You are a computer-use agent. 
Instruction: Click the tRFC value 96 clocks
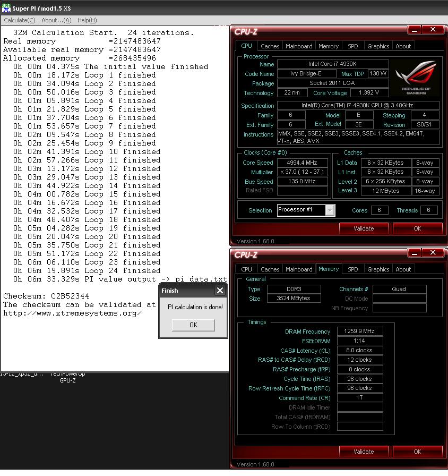(360, 388)
